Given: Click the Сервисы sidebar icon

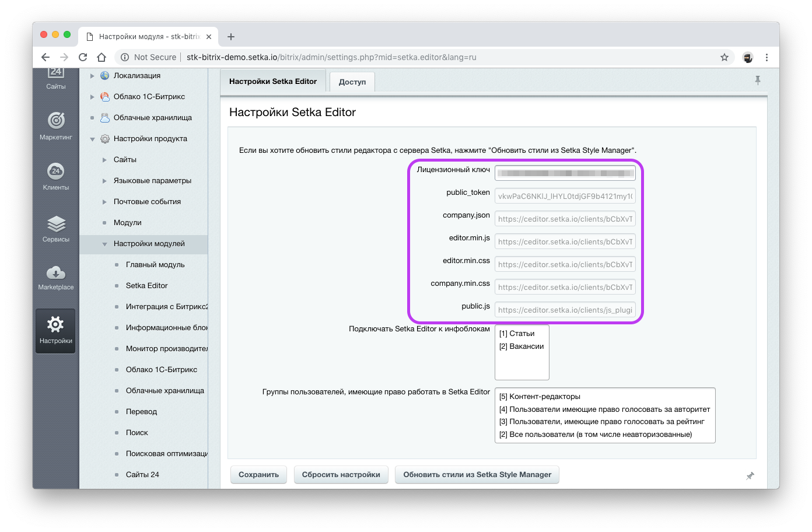Looking at the screenshot, I should click(55, 228).
